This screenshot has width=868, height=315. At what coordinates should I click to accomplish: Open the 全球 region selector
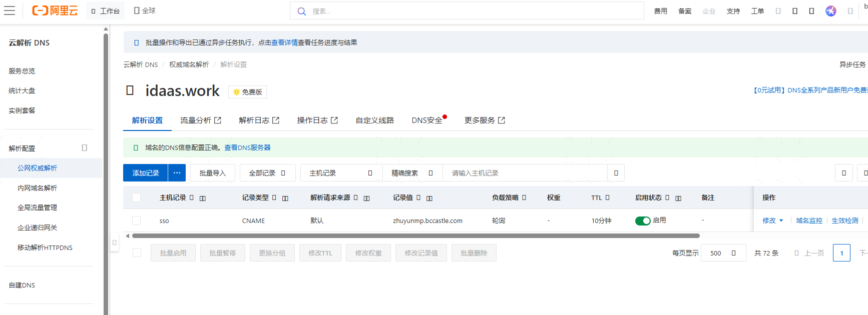pos(145,10)
